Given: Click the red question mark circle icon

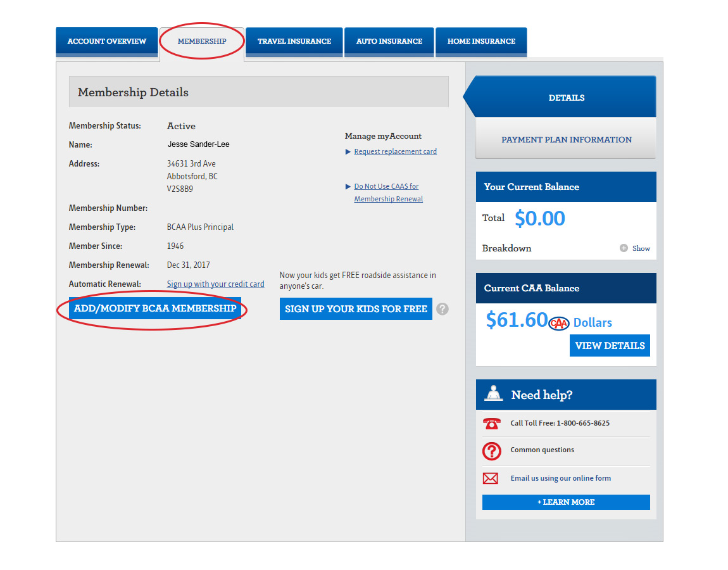Looking at the screenshot, I should coord(491,450).
